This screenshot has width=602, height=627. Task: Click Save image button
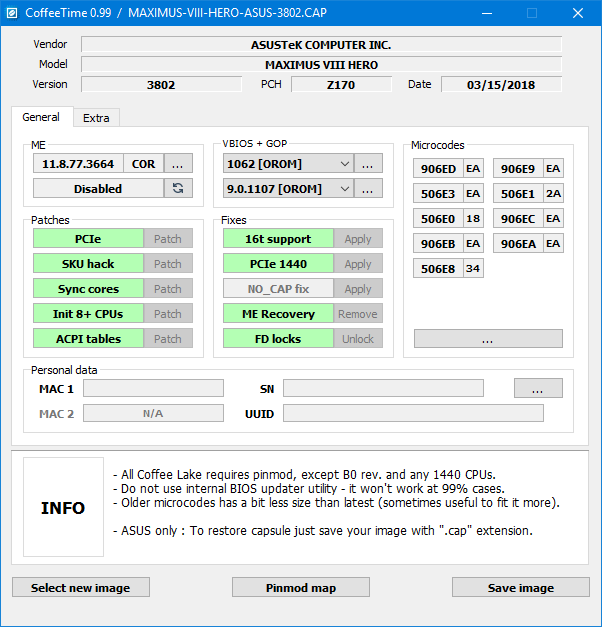521,587
